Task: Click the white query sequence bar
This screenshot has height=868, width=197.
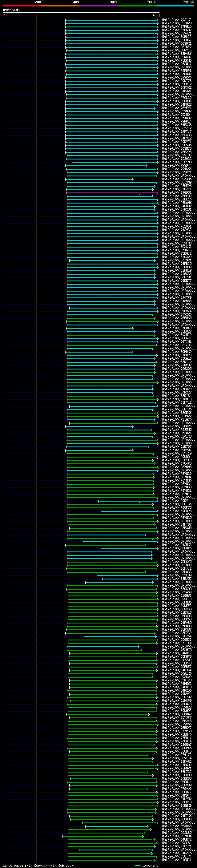Action: pyautogui.click(x=81, y=12)
